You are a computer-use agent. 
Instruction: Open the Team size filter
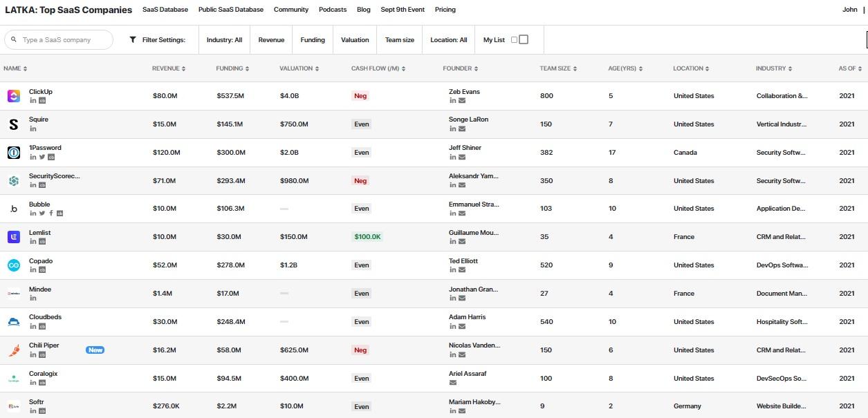(x=400, y=40)
